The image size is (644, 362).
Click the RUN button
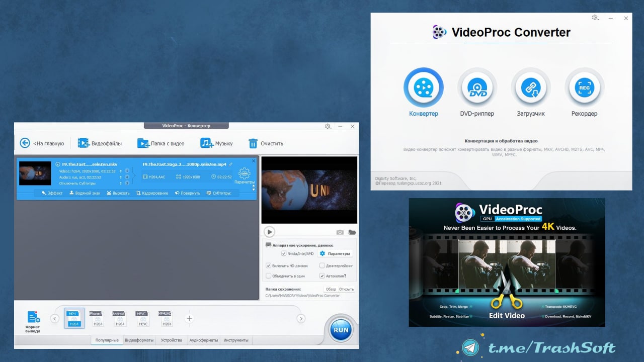pos(341,330)
